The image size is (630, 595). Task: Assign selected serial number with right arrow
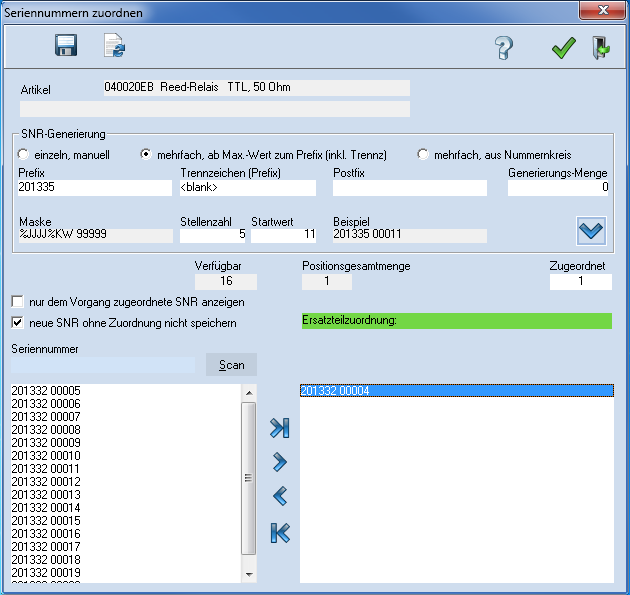280,462
